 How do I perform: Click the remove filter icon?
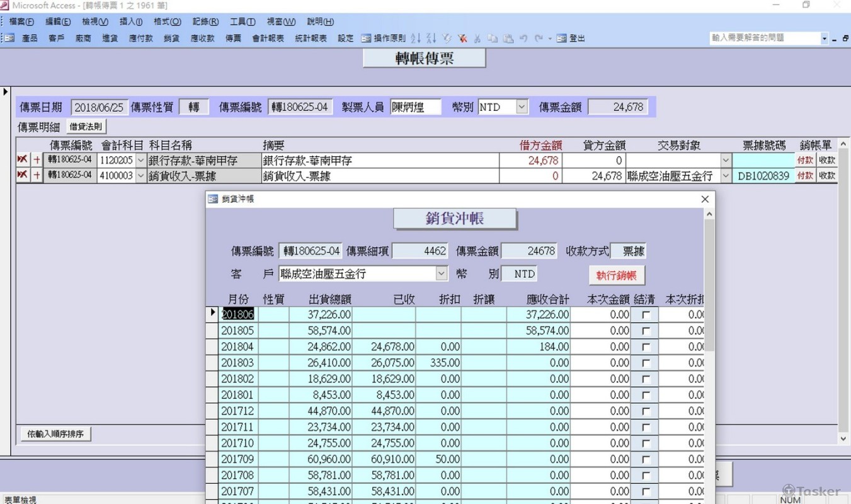pos(462,38)
